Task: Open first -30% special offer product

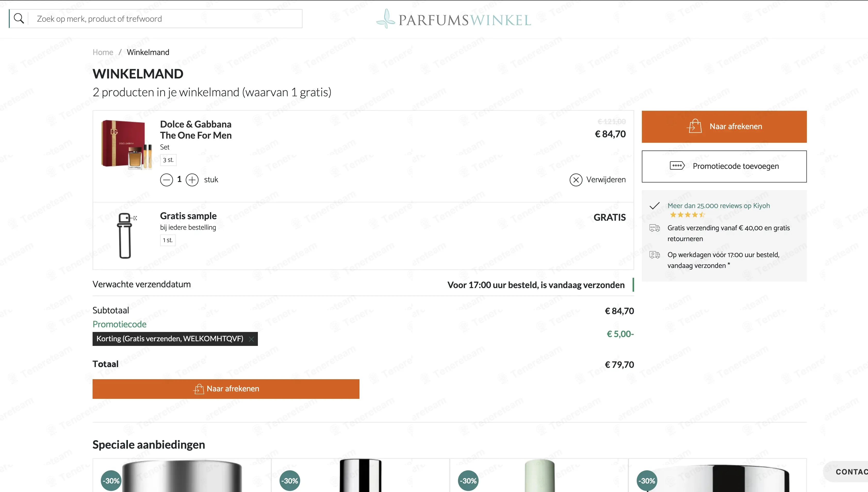Action: 182,475
